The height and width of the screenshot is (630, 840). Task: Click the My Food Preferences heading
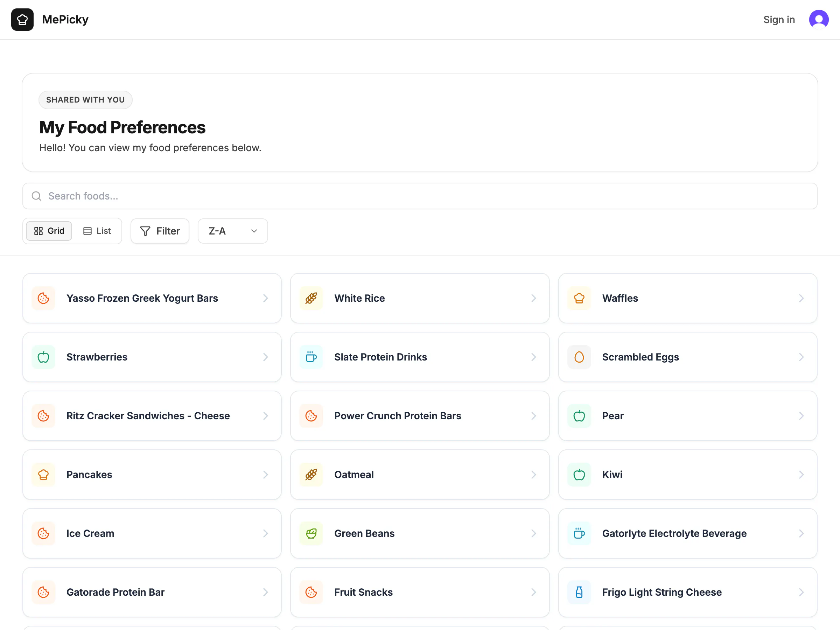pyautogui.click(x=122, y=128)
